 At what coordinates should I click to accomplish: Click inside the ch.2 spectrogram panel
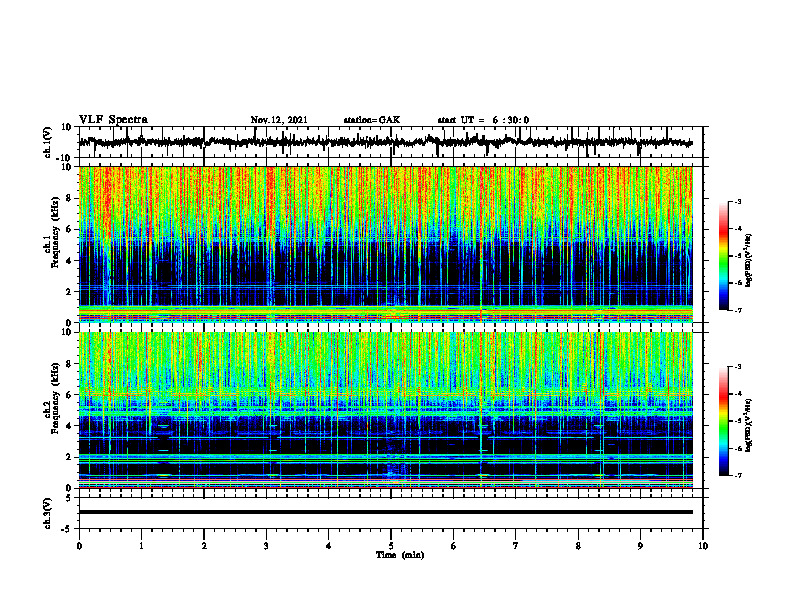[385, 410]
